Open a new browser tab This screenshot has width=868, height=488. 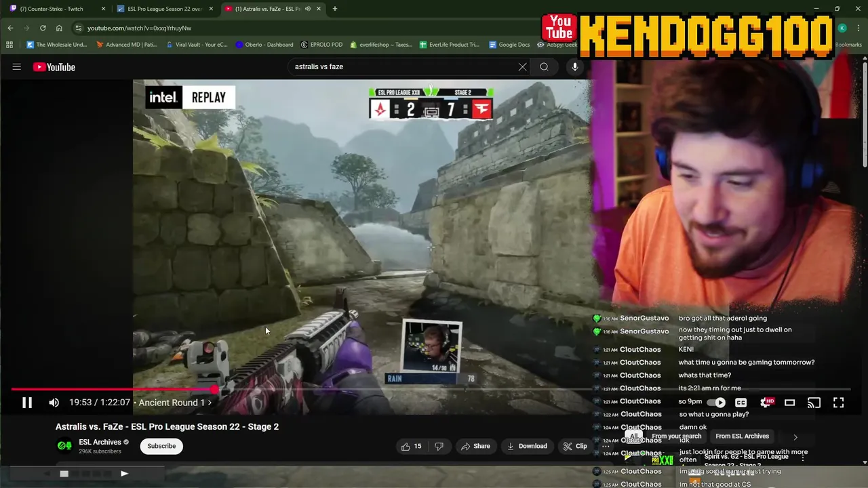pyautogui.click(x=335, y=9)
